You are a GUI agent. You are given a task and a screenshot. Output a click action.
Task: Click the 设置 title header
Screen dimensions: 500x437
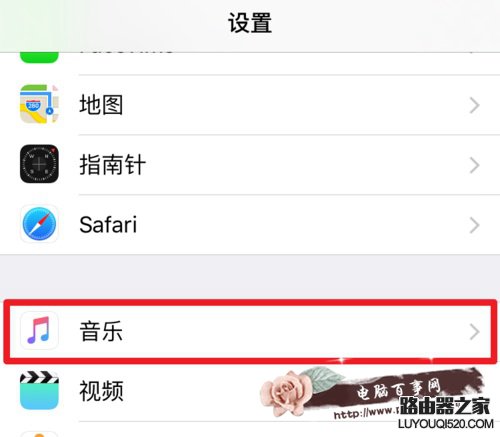pos(250,23)
